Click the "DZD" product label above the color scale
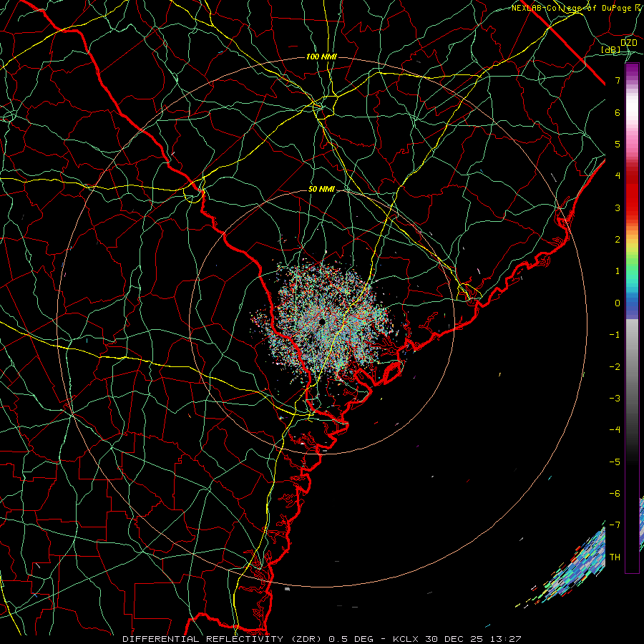Image resolution: width=644 pixels, height=644 pixels. click(629, 43)
